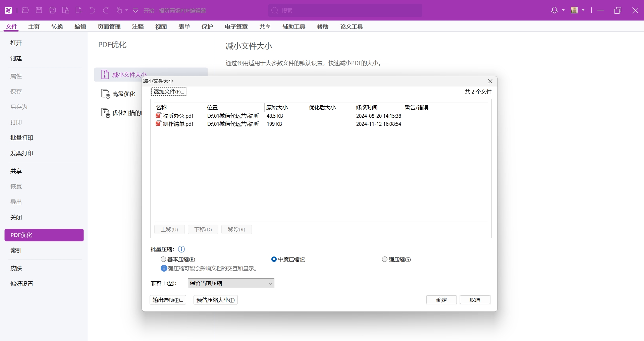Click the 原始大小 column header
This screenshot has width=644, height=341.
point(277,108)
